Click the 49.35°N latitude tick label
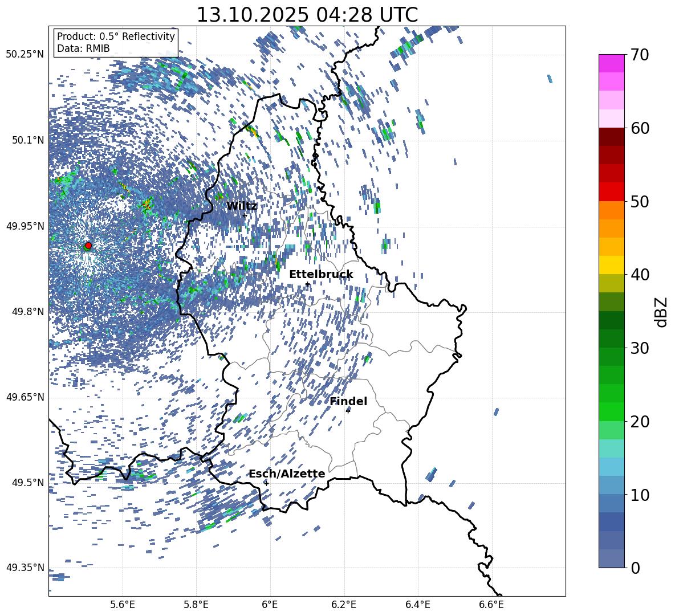675x616 pixels. pyautogui.click(x=25, y=568)
